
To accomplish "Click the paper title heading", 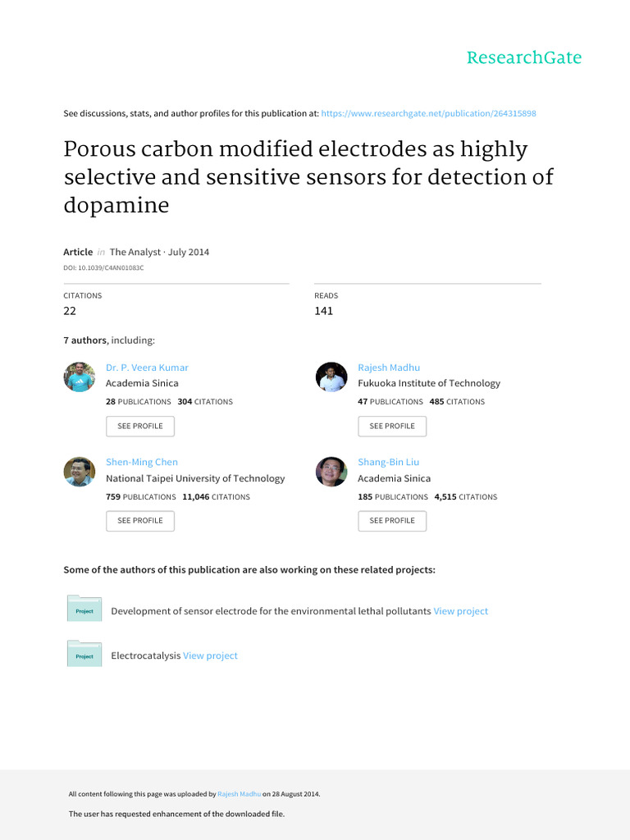I will tap(308, 177).
